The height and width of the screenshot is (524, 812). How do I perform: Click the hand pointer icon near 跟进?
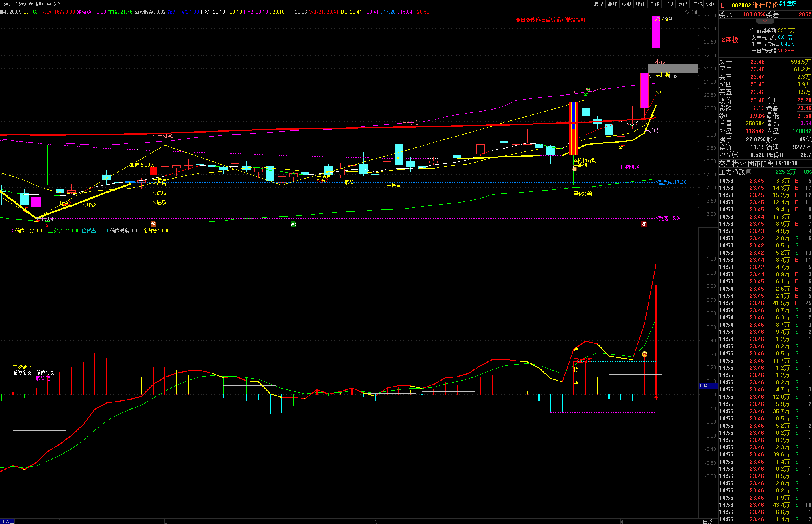[574, 168]
